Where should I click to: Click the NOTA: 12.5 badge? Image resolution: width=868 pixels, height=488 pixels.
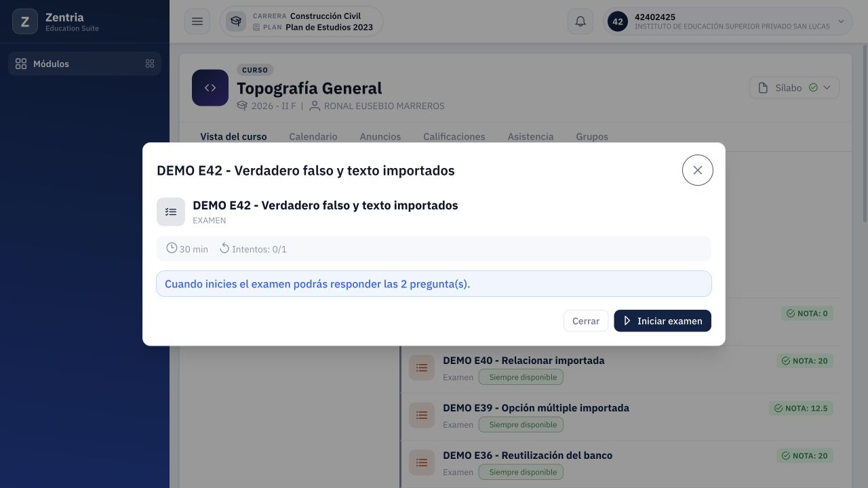(x=801, y=408)
